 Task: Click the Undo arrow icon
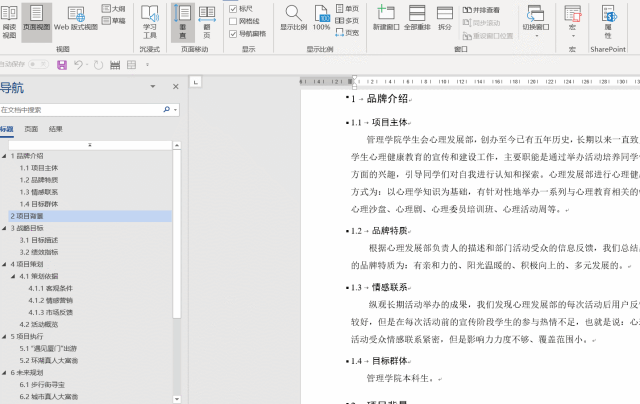coord(78,64)
